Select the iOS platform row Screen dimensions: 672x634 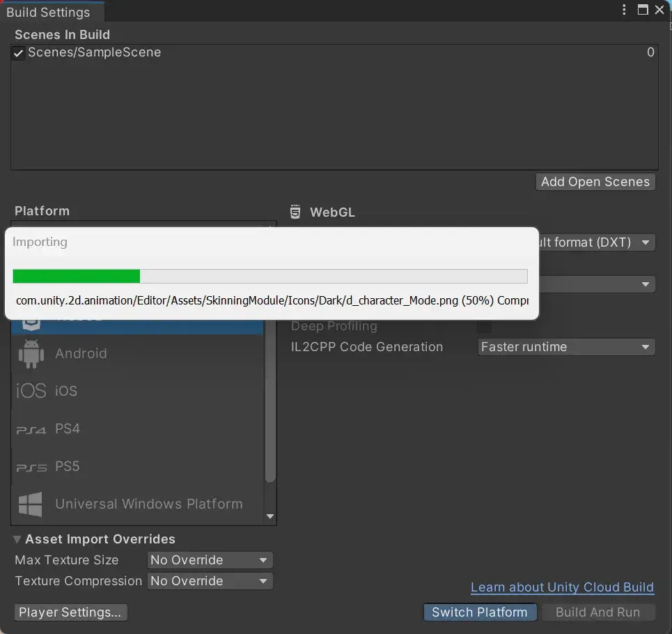click(x=138, y=391)
